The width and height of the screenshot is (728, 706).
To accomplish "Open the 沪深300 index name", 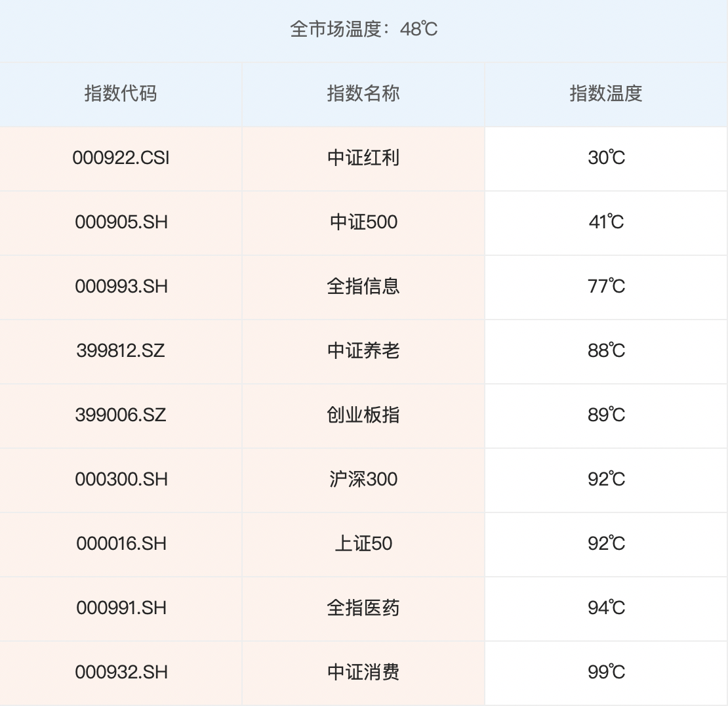I will pos(363,480).
